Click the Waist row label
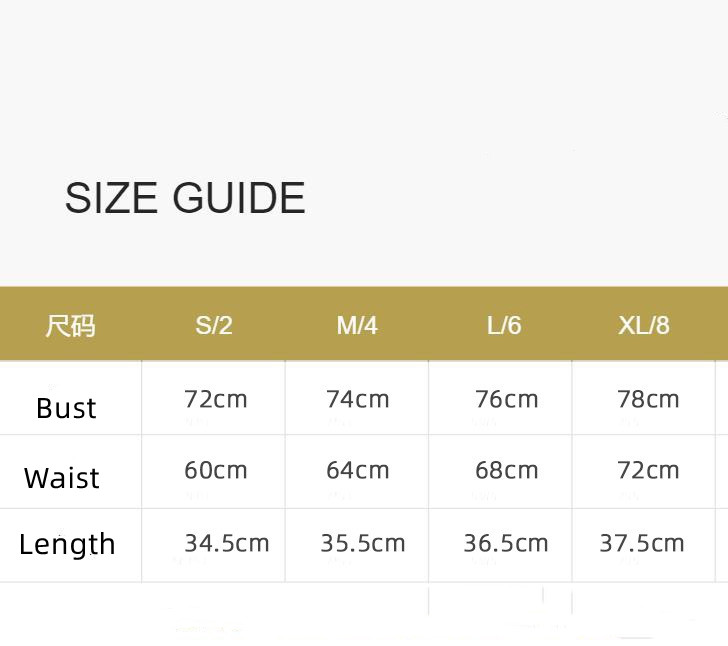The height and width of the screenshot is (646, 728). click(62, 478)
